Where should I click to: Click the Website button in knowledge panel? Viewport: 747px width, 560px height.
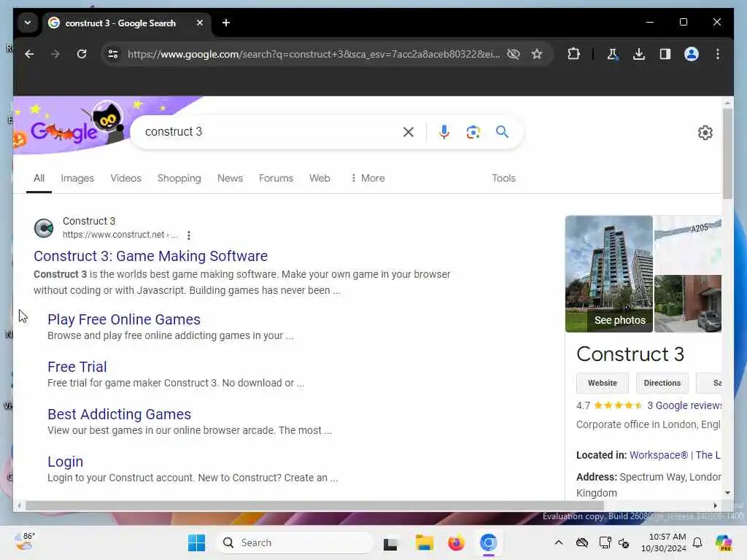coord(602,383)
